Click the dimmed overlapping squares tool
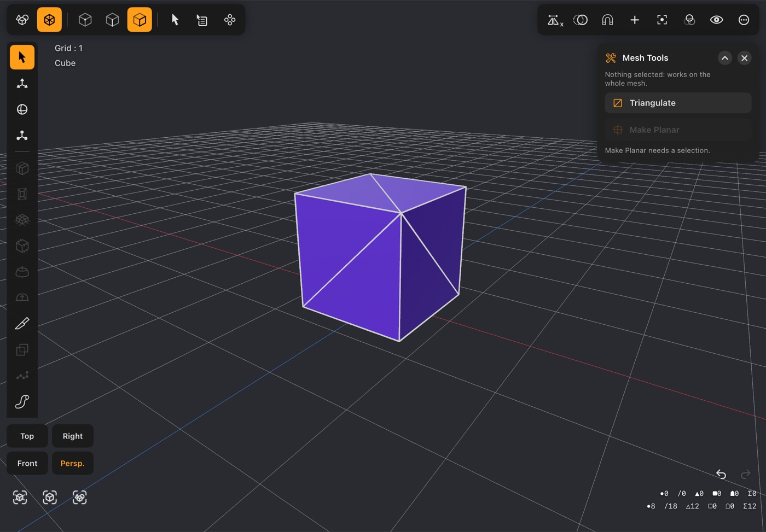The image size is (766, 532). (x=22, y=349)
